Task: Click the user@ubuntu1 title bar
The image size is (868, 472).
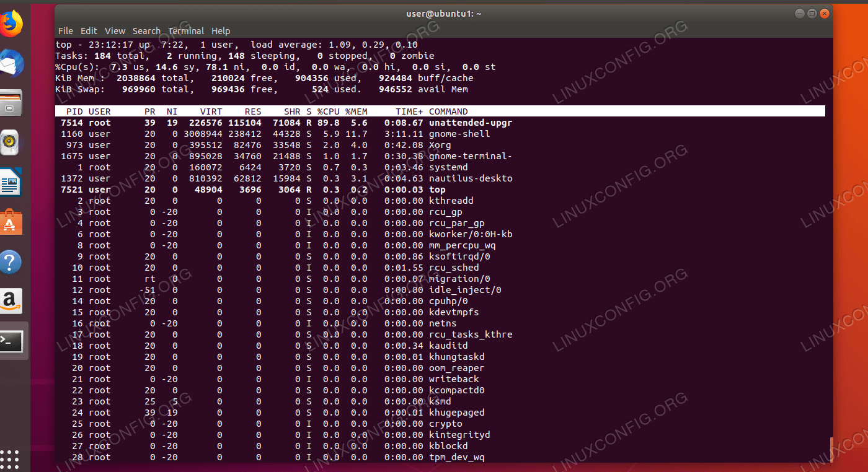Action: pos(443,14)
